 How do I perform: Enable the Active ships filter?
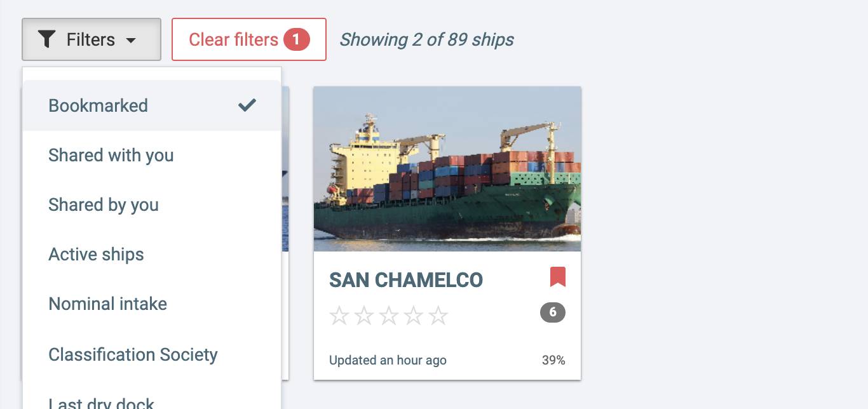point(152,254)
